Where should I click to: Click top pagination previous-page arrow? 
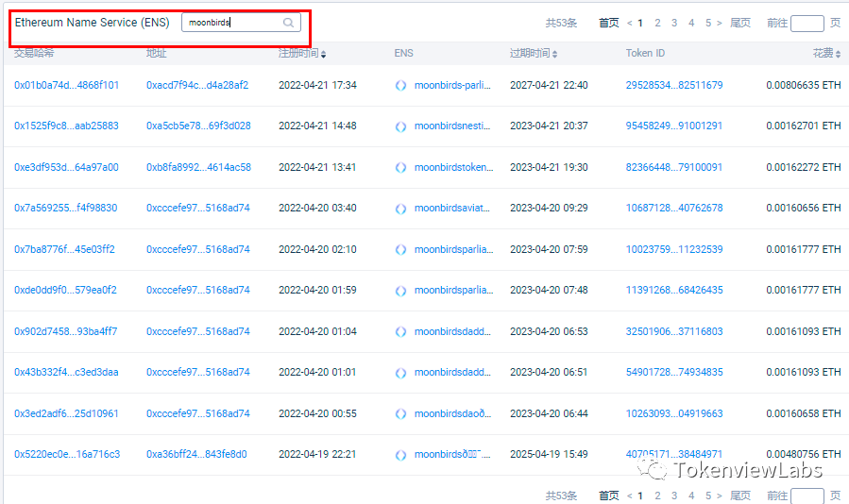click(x=630, y=23)
